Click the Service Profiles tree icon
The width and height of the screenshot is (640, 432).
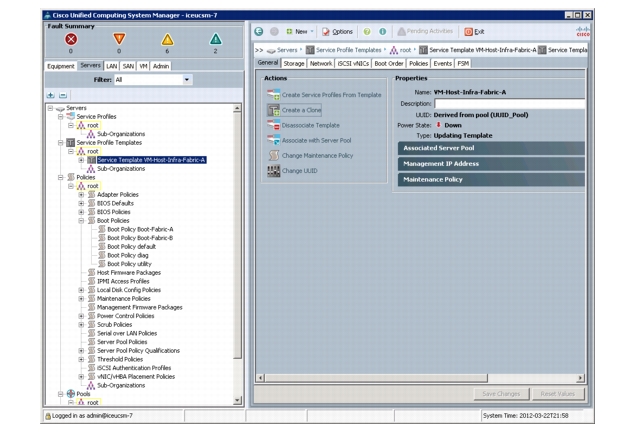tap(71, 116)
